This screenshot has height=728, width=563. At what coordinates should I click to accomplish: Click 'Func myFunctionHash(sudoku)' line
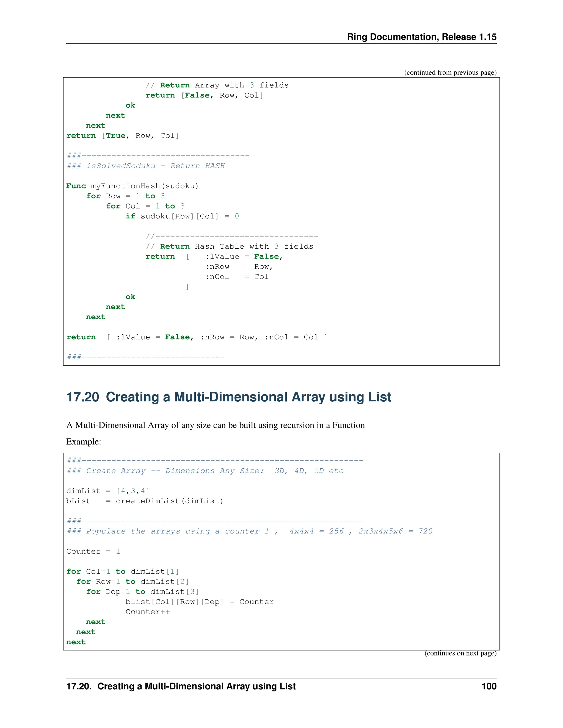pos(132,186)
